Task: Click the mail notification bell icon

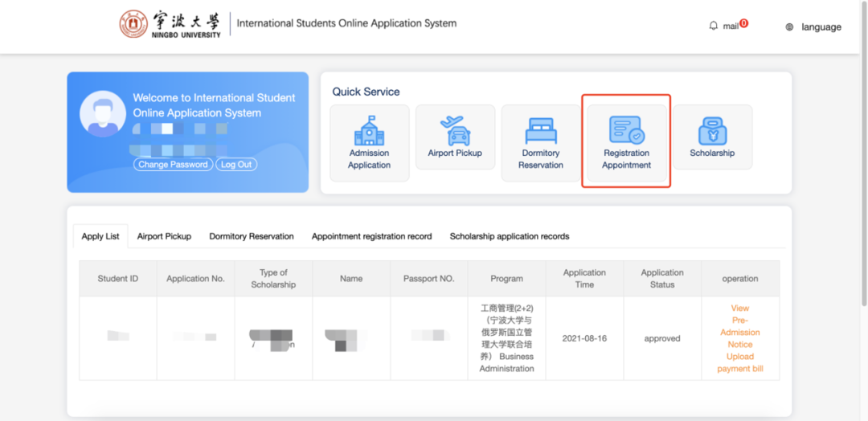Action: point(713,26)
